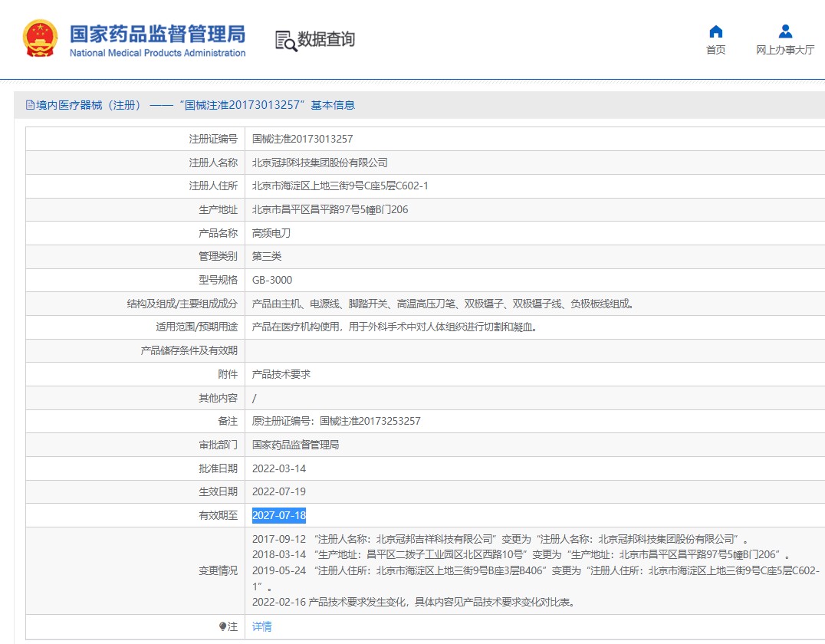The width and height of the screenshot is (825, 644).
Task: Click the 生效日期 row label
Action: click(x=218, y=491)
